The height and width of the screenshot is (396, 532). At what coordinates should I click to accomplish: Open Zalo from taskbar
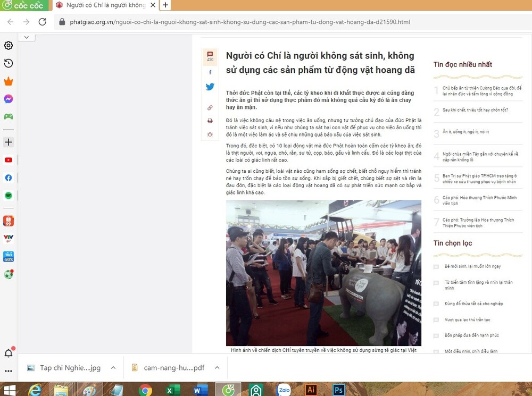point(284,390)
